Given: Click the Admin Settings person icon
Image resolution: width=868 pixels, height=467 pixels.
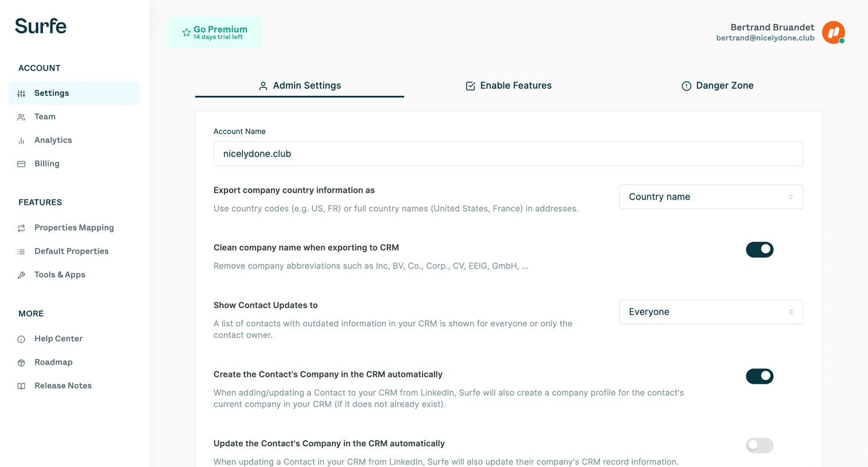Looking at the screenshot, I should point(263,86).
